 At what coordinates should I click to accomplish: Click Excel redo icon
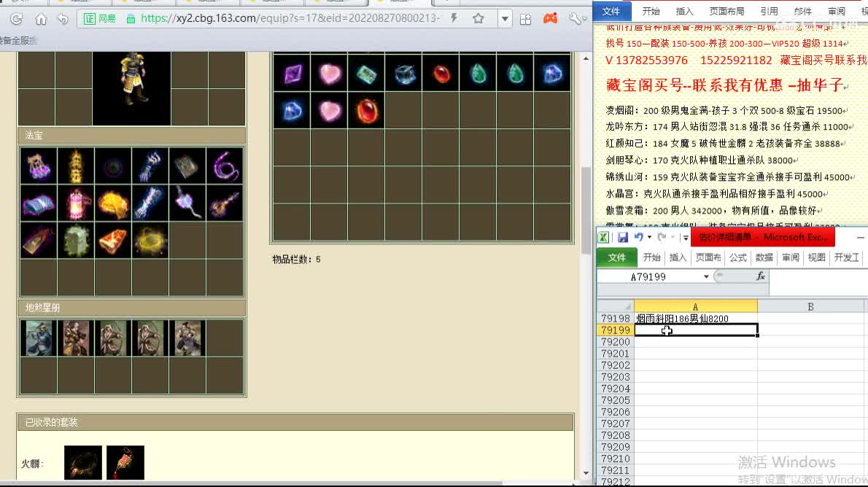click(x=662, y=238)
